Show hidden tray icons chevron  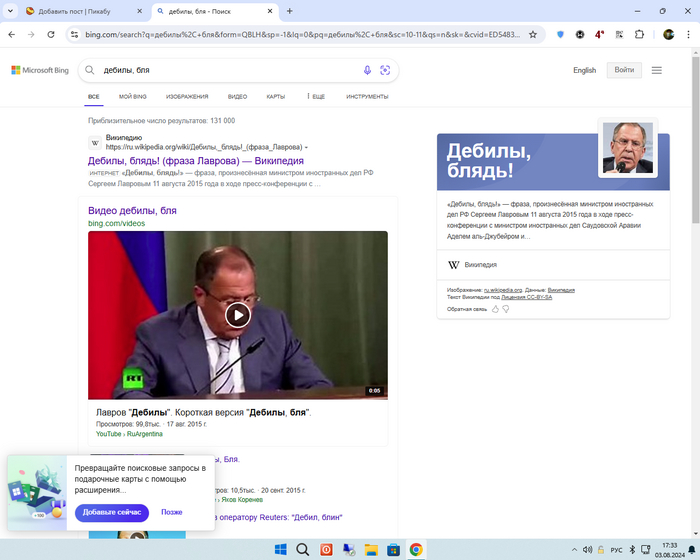click(574, 550)
